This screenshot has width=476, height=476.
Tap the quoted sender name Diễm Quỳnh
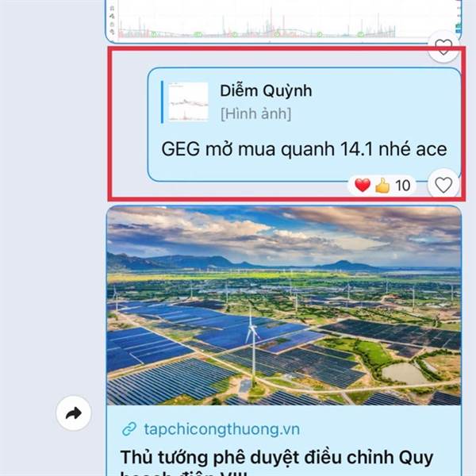266,90
